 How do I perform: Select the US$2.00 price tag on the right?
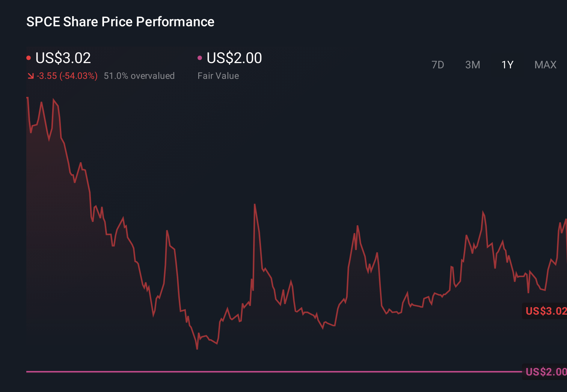tap(546, 372)
